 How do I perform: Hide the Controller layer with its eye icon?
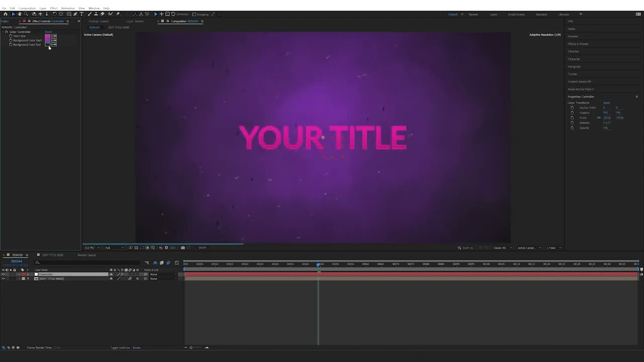tap(3, 275)
